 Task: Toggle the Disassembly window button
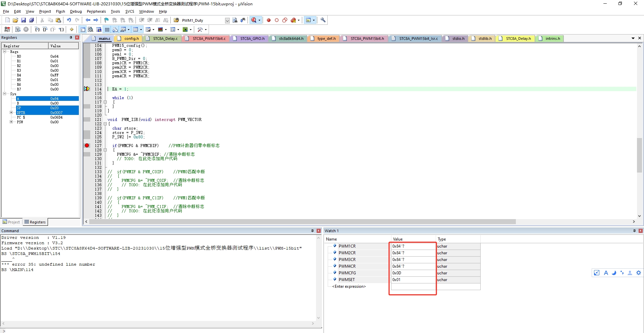(91, 29)
